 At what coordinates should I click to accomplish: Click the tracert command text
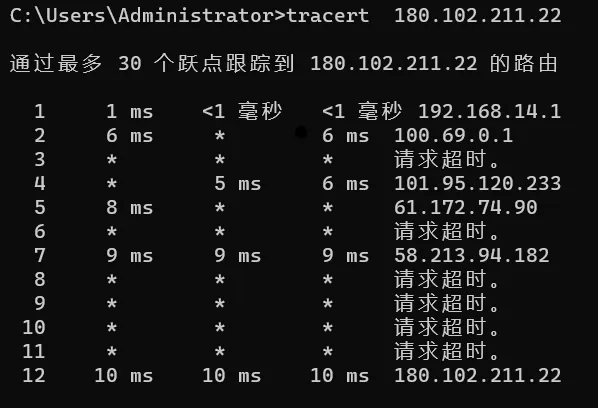click(327, 16)
